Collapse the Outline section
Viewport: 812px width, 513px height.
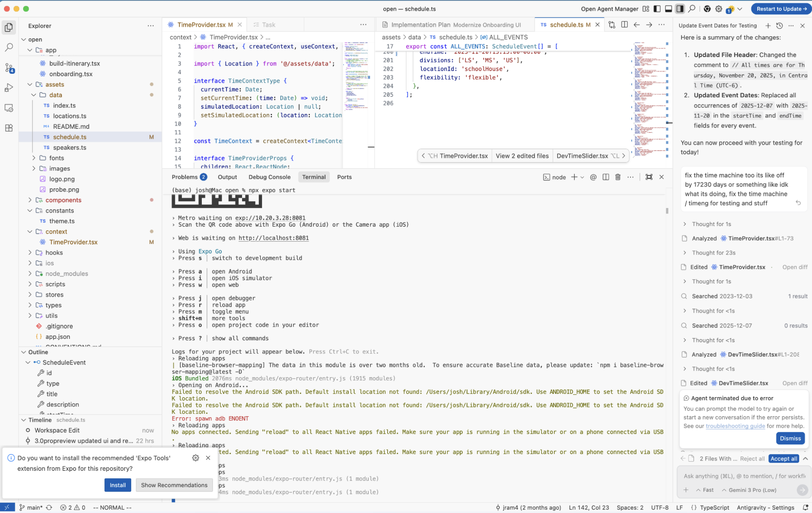coord(24,352)
